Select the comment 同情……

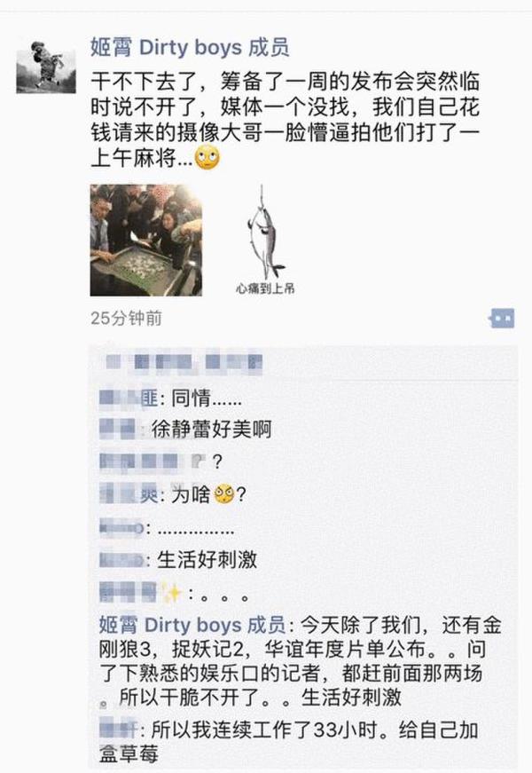pyautogui.click(x=170, y=398)
